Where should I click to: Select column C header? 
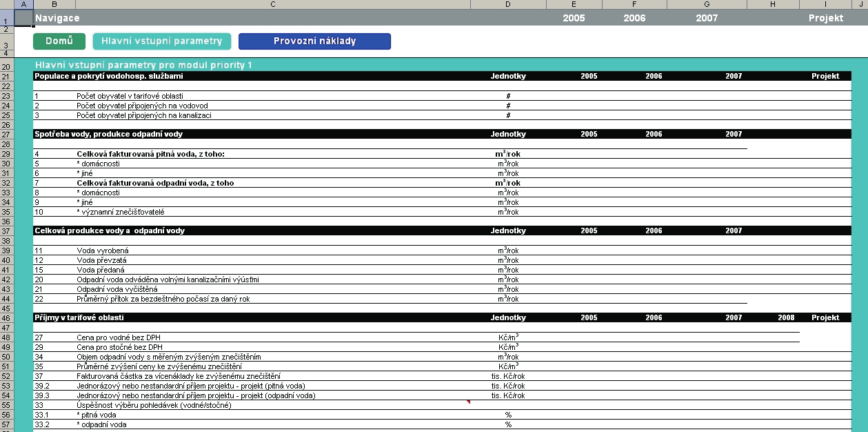pos(273,5)
